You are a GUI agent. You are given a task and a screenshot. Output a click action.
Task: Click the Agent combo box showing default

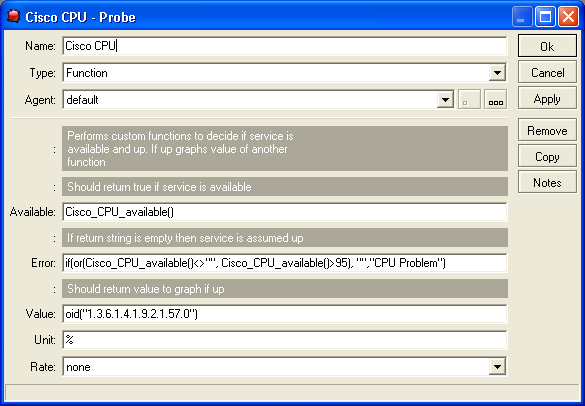259,100
